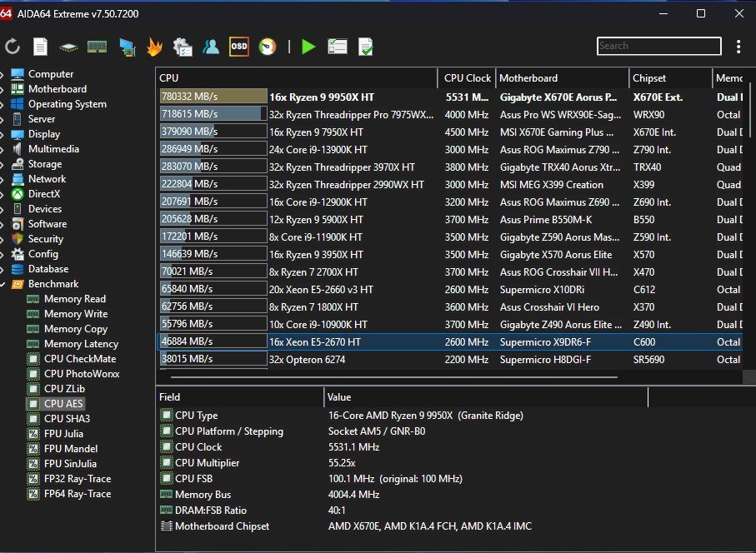Open the Memory Read benchmark

(x=75, y=299)
